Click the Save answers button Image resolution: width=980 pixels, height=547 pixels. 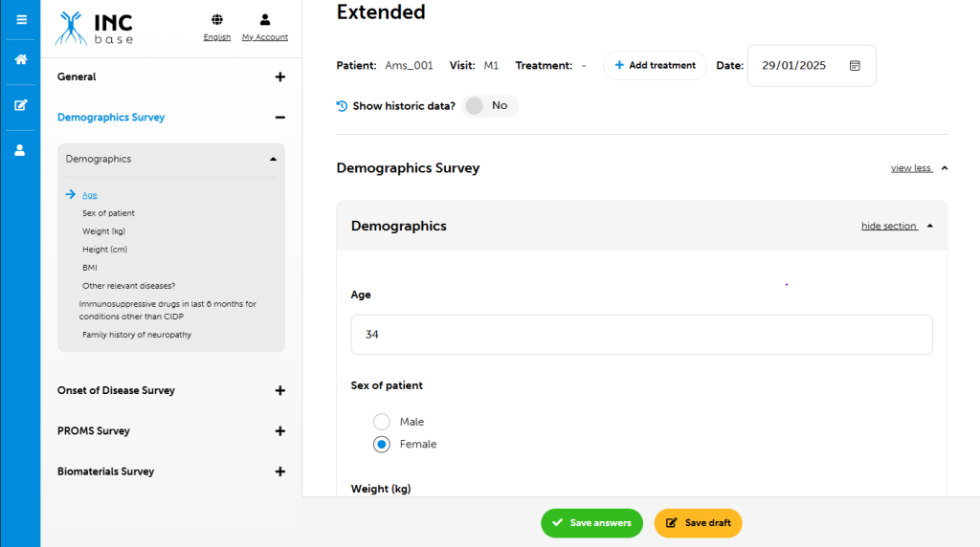[x=590, y=523]
